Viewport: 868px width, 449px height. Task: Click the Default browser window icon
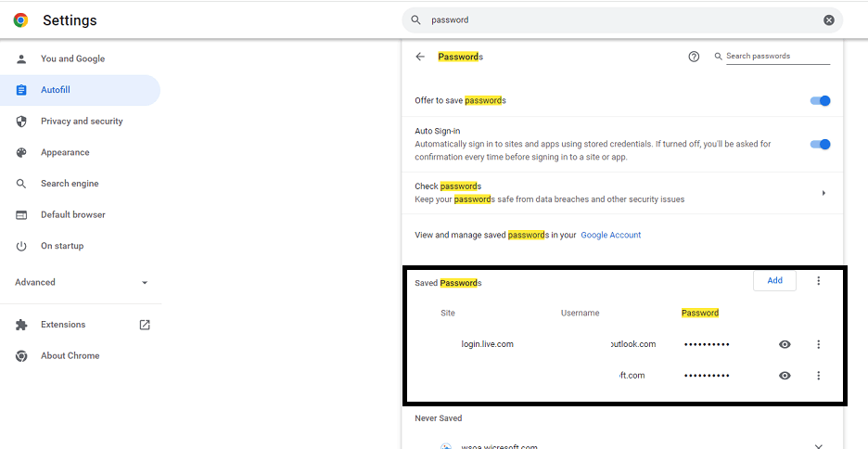21,215
